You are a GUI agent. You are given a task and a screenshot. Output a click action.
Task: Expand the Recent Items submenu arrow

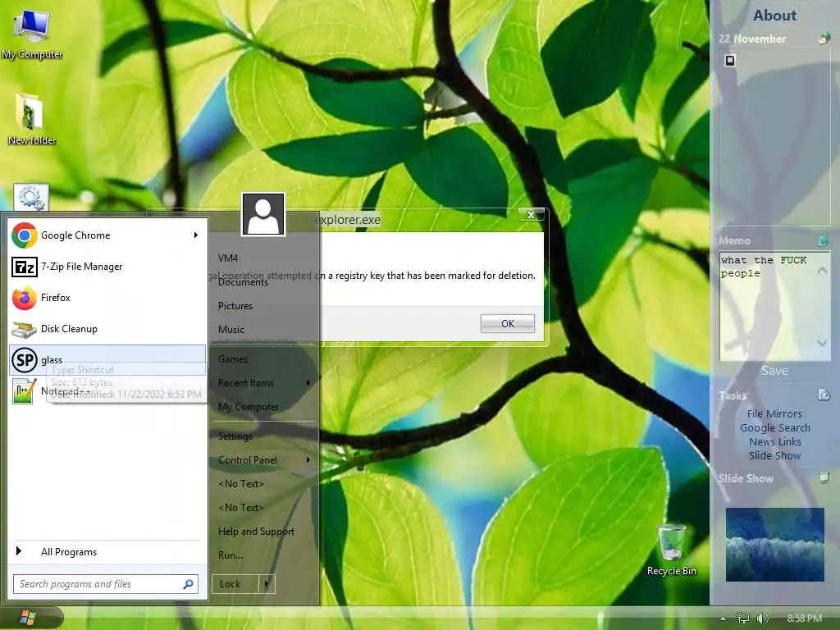[x=308, y=382]
